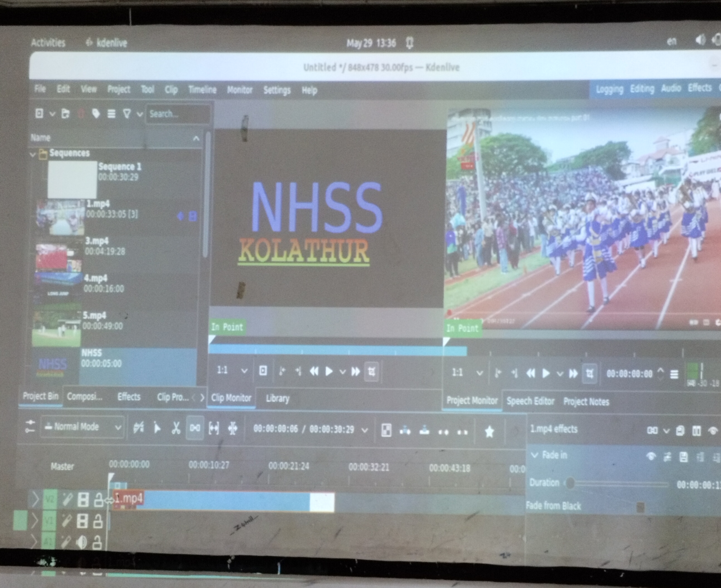Rewind playback in the Project Monitor
This screenshot has width=721, height=588.
(530, 373)
